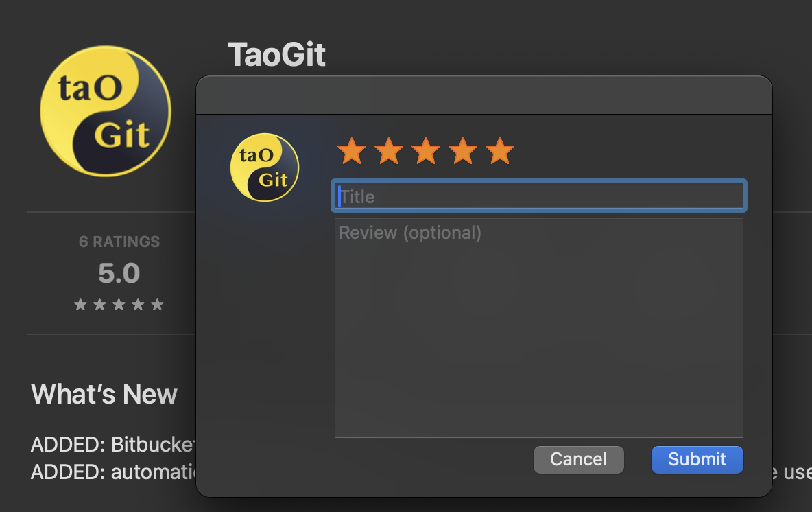Click first gray star under 5.0 rating
The width and height of the screenshot is (812, 512).
(80, 304)
